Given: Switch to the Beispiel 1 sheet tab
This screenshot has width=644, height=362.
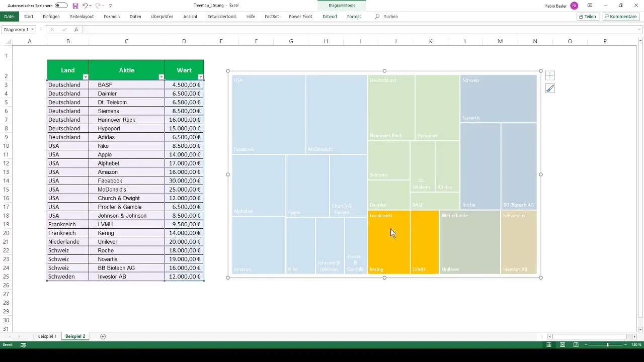Looking at the screenshot, I should point(47,336).
